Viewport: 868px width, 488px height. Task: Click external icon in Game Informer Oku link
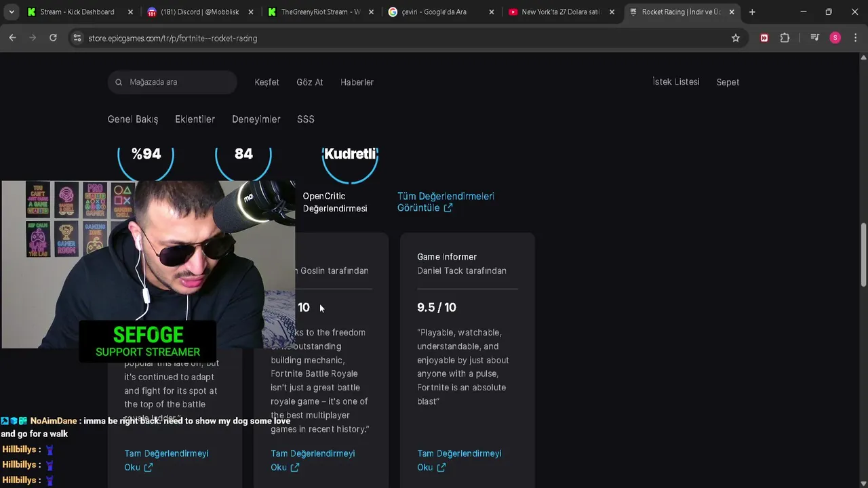pos(441,467)
